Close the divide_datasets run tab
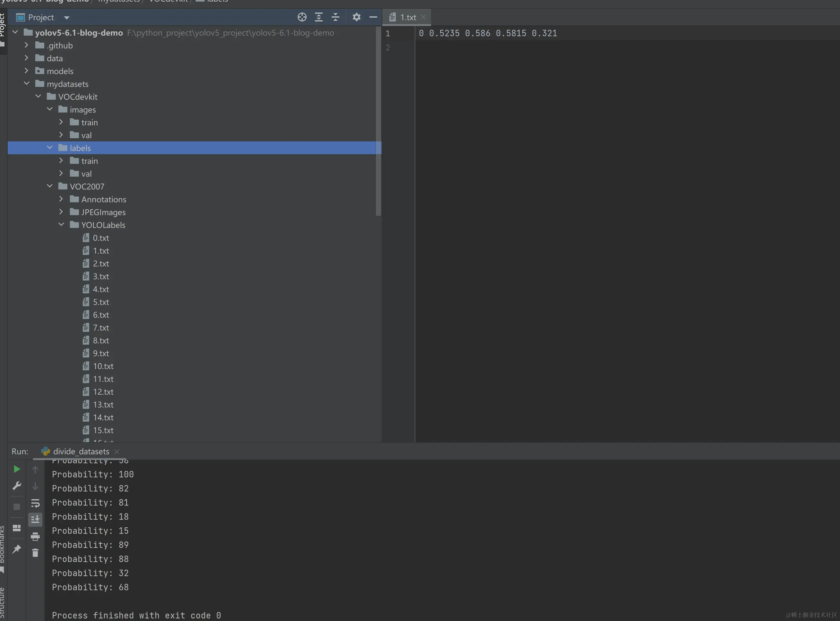Screen dimensions: 840x621 pyautogui.click(x=116, y=451)
